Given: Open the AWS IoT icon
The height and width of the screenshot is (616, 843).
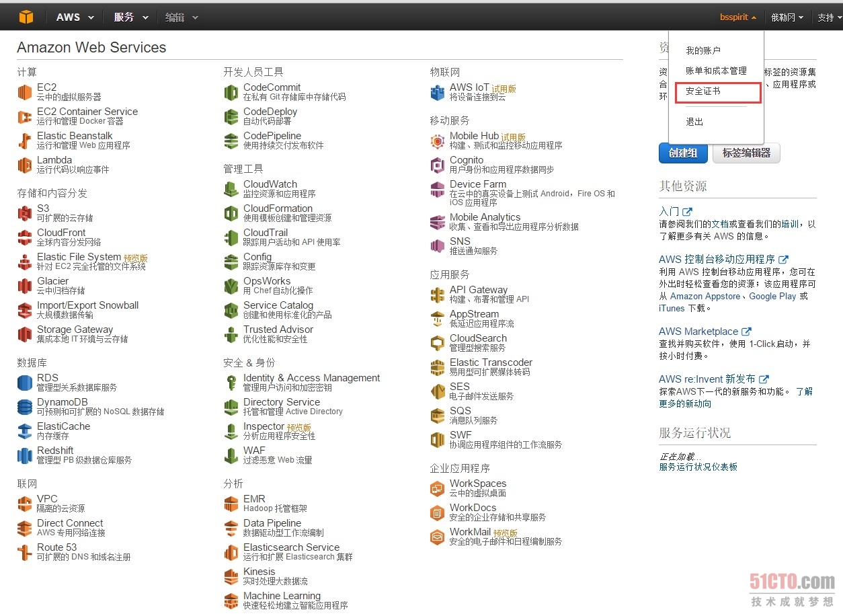Looking at the screenshot, I should (438, 92).
